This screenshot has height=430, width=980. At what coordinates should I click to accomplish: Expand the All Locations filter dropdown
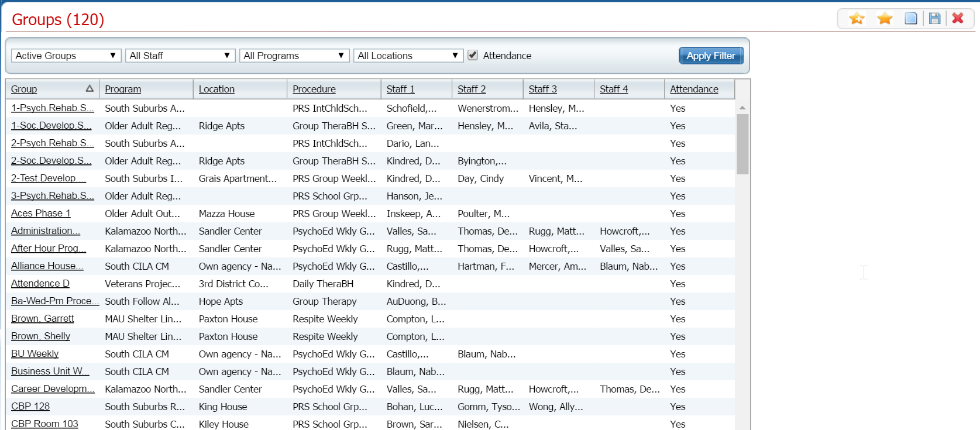pos(408,56)
